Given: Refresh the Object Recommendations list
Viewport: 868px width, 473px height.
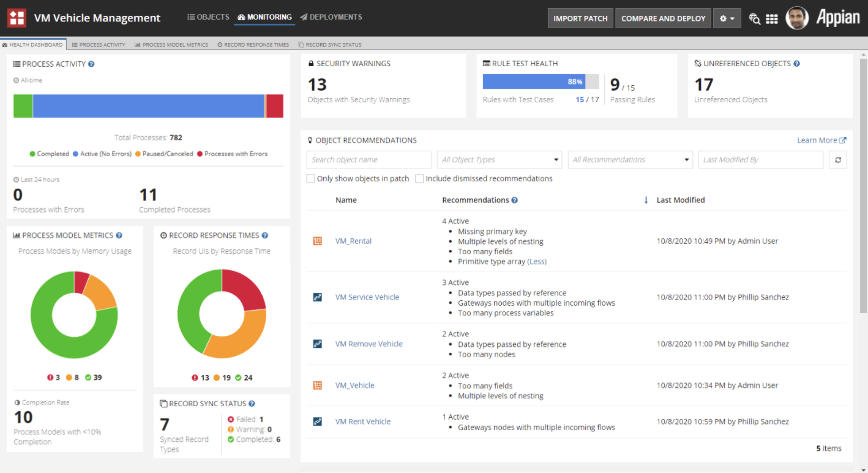Looking at the screenshot, I should click(837, 159).
